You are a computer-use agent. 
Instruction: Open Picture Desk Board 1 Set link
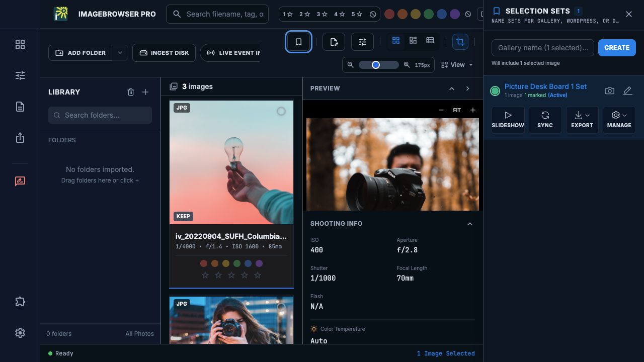(545, 86)
